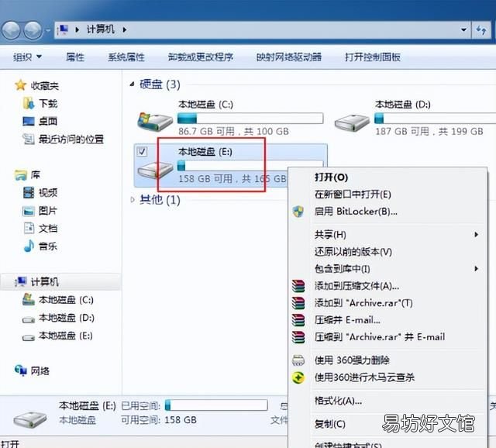Open the 视频 library
The width and height of the screenshot is (496, 448).
40,192
